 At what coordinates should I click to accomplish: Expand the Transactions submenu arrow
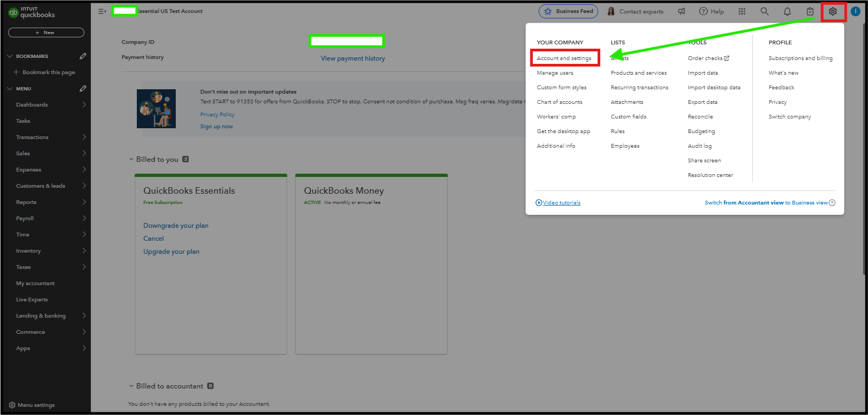(84, 137)
